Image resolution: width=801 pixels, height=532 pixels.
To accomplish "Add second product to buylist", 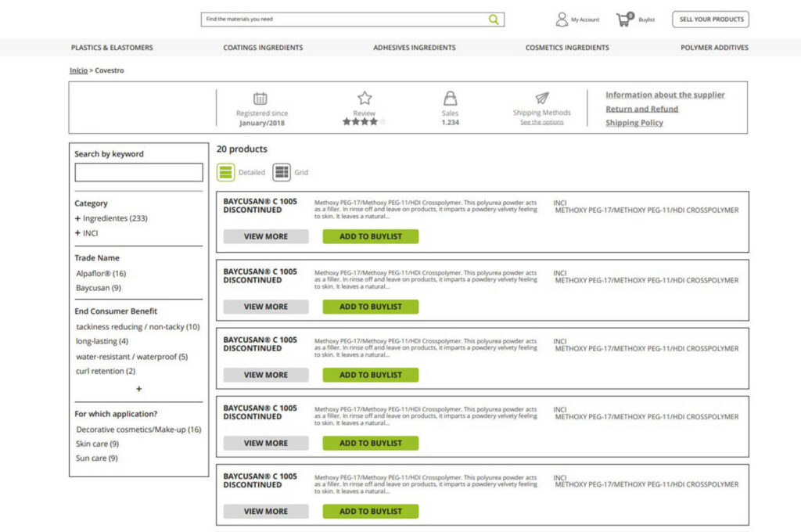I will click(x=370, y=307).
